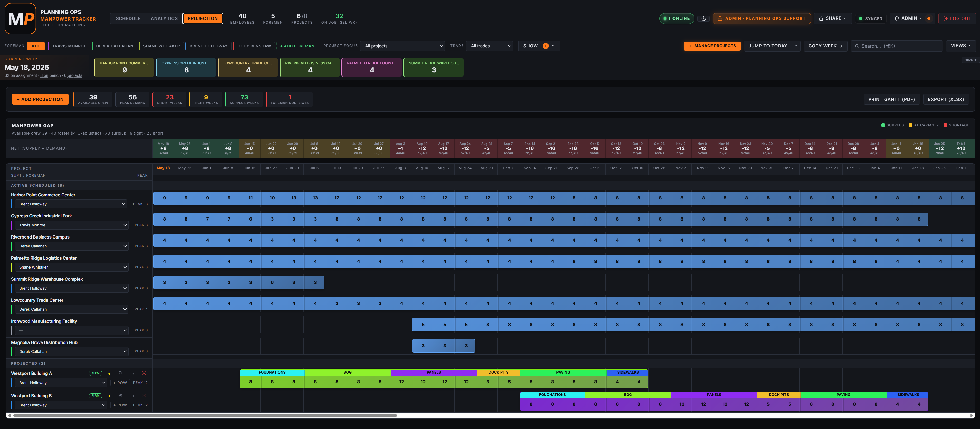The image size is (980, 429).
Task: Click the orange dot beside Admin
Action: pyautogui.click(x=929, y=18)
